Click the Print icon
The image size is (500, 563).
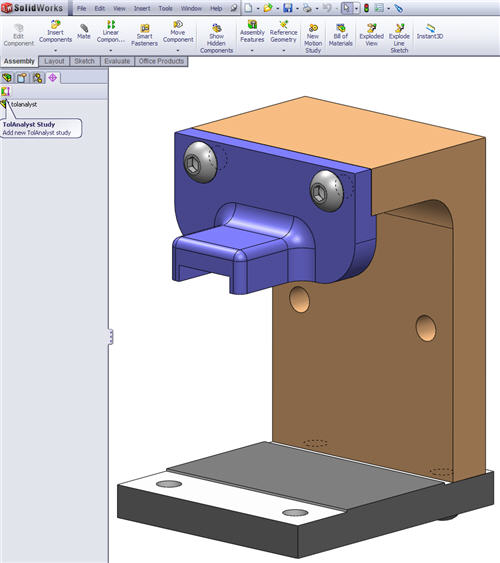tap(307, 8)
